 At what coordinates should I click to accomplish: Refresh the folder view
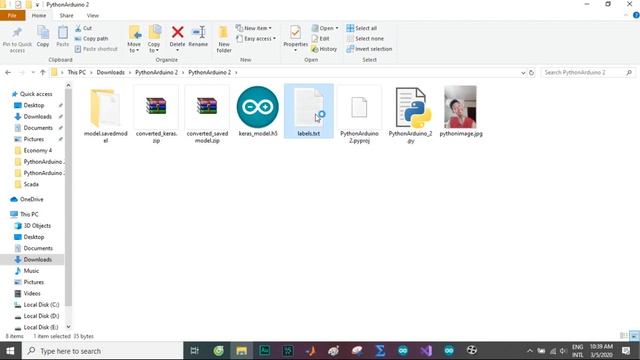point(531,73)
